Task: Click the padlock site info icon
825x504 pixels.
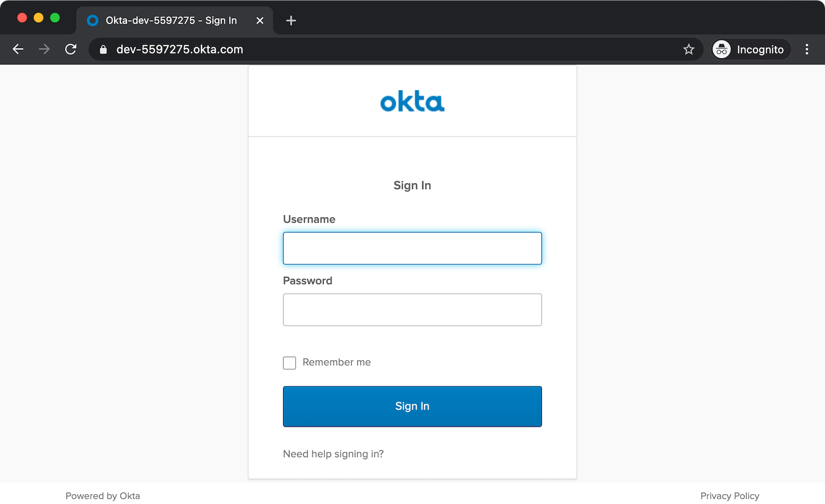Action: tap(103, 49)
